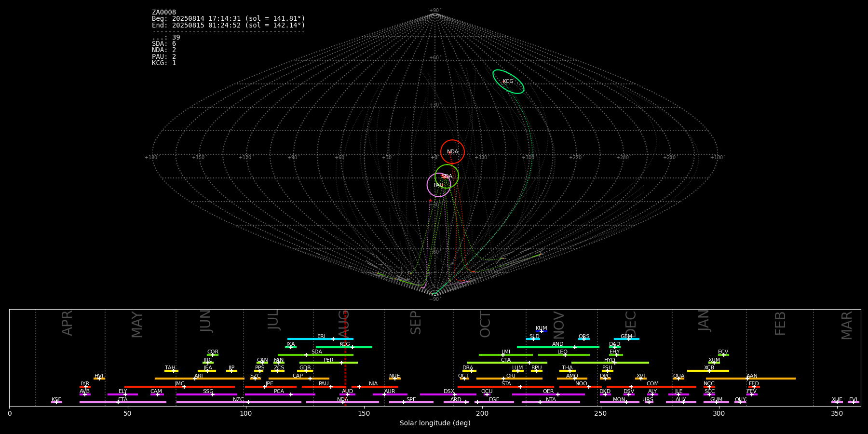Click the green KCG radiant ellipse on sky map
Screen dimensions: 868x434
(x=508, y=81)
